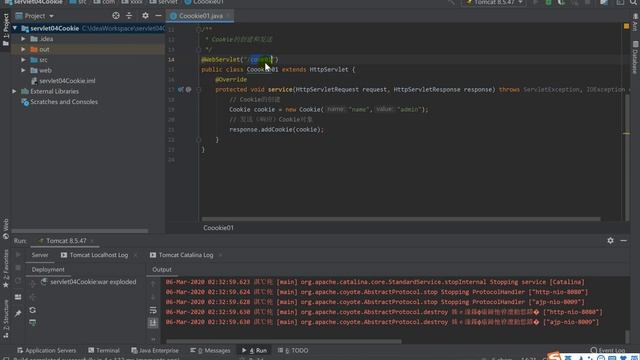Select Scratches and Consoles
640x360 pixels.
60,102
